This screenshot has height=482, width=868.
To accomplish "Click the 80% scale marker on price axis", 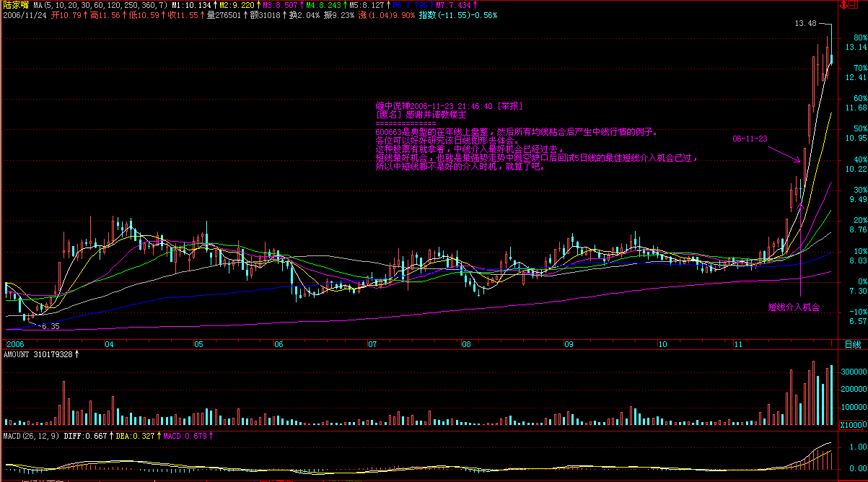I will (x=859, y=38).
